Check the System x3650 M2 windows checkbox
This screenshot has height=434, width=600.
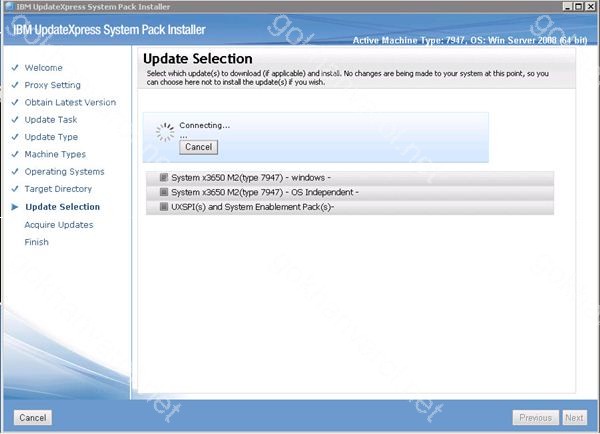tap(163, 178)
